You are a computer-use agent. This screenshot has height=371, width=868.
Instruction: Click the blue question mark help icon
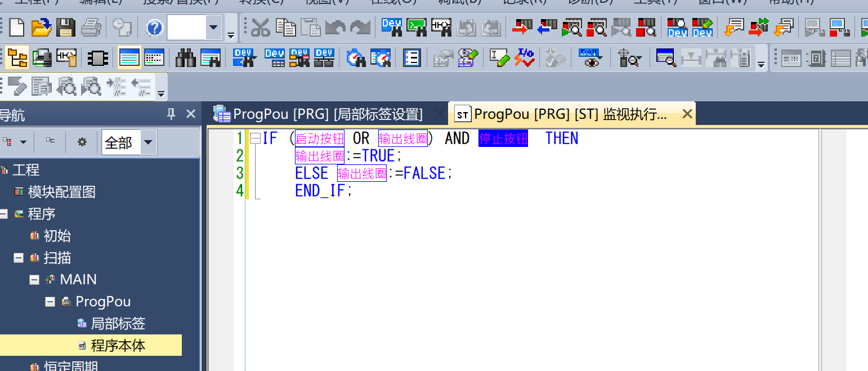155,27
